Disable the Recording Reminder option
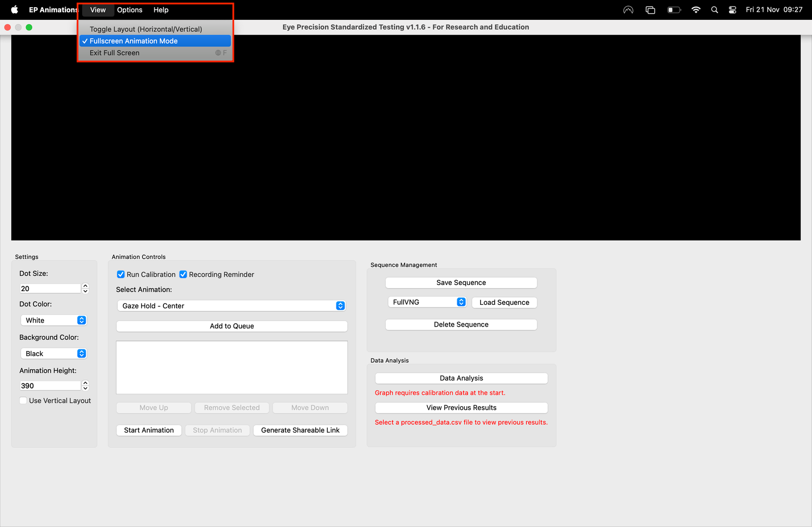This screenshot has height=527, width=812. pos(183,274)
